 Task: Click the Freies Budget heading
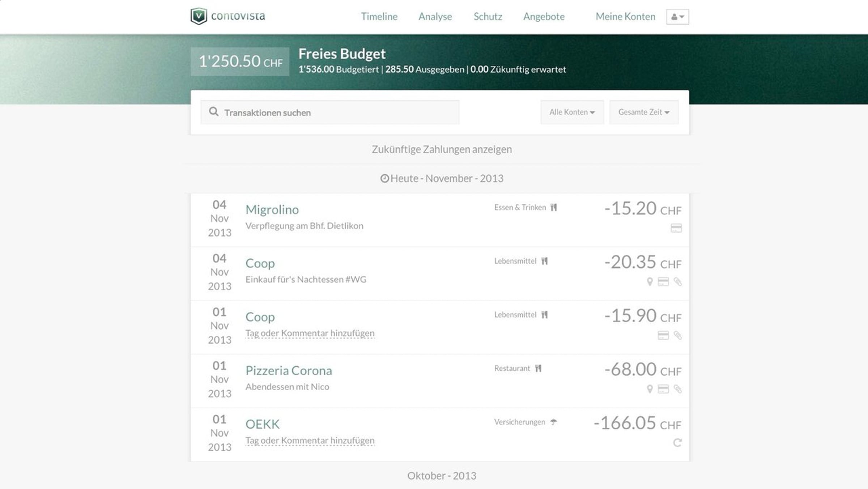[342, 54]
